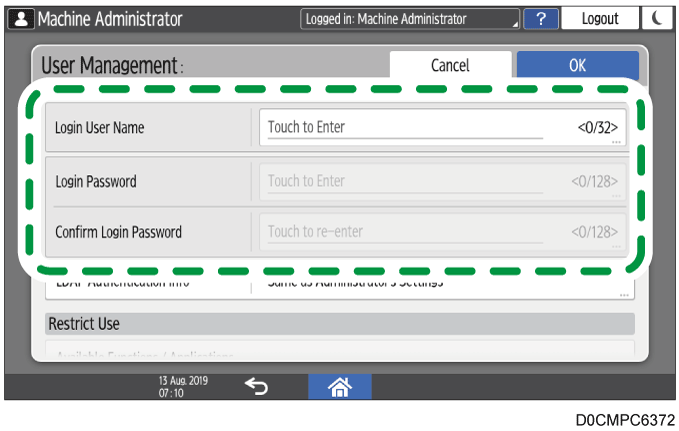Click the Logout button
This screenshot has height=431, width=679.
(x=600, y=18)
